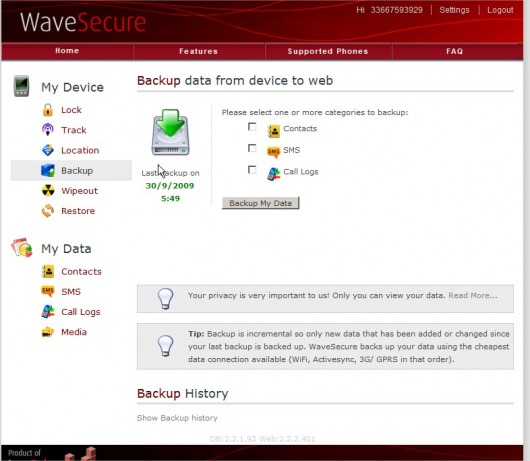
Task: Open Contacts under My Data
Action: 81,271
